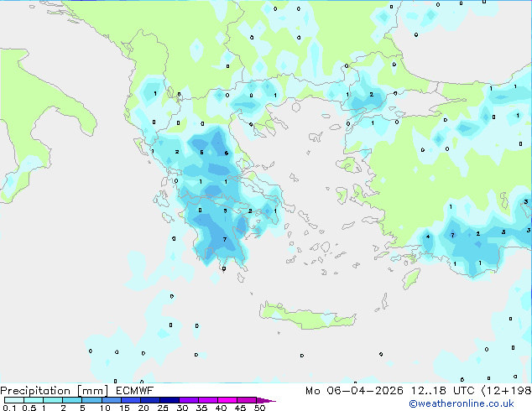Open the weatheronline.co.uk copyright link
532x411 pixels.
click(x=462, y=403)
